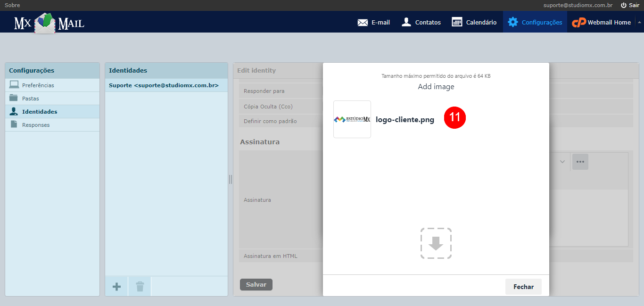Viewport: 644px width, 306px height.
Task: Select Preferências in the Configurações list
Action: pos(38,84)
